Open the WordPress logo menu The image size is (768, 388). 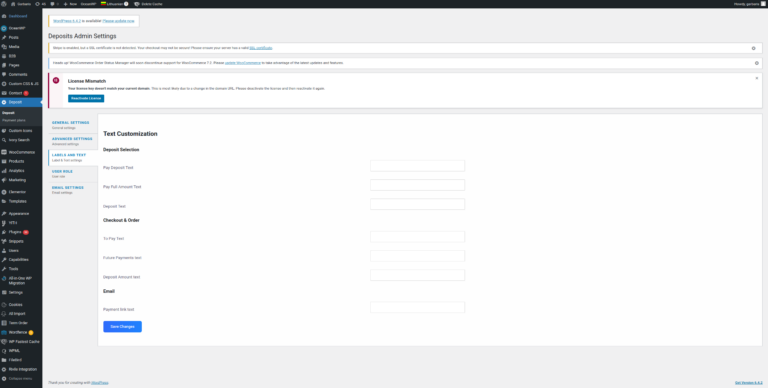(4, 3)
